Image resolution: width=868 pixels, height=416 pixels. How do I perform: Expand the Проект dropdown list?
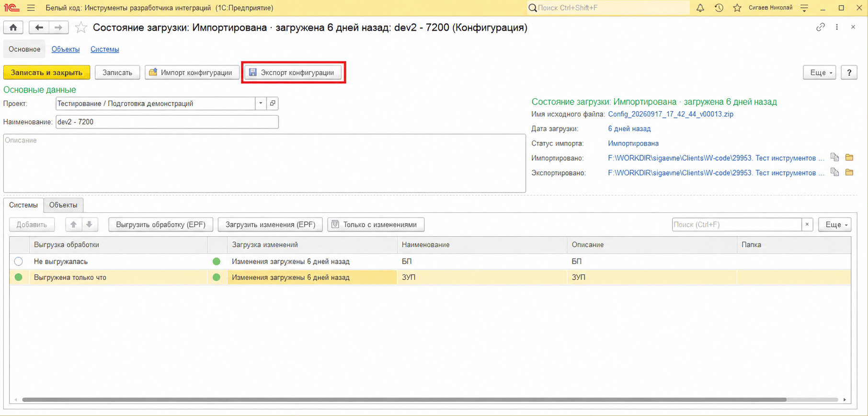261,104
